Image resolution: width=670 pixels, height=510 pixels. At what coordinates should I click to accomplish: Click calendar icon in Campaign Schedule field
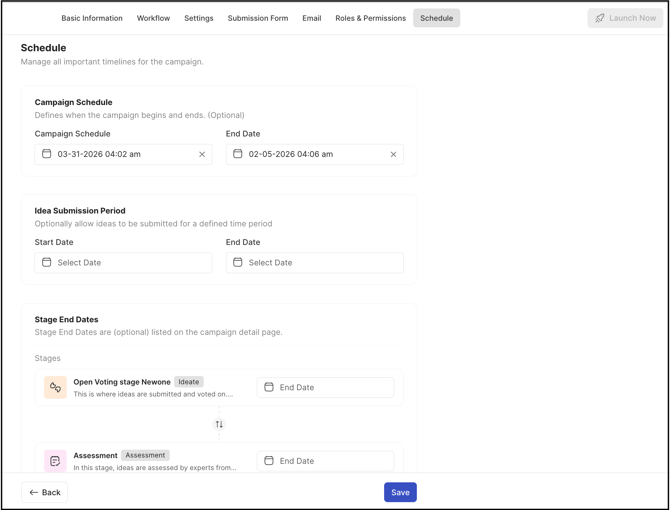(46, 154)
